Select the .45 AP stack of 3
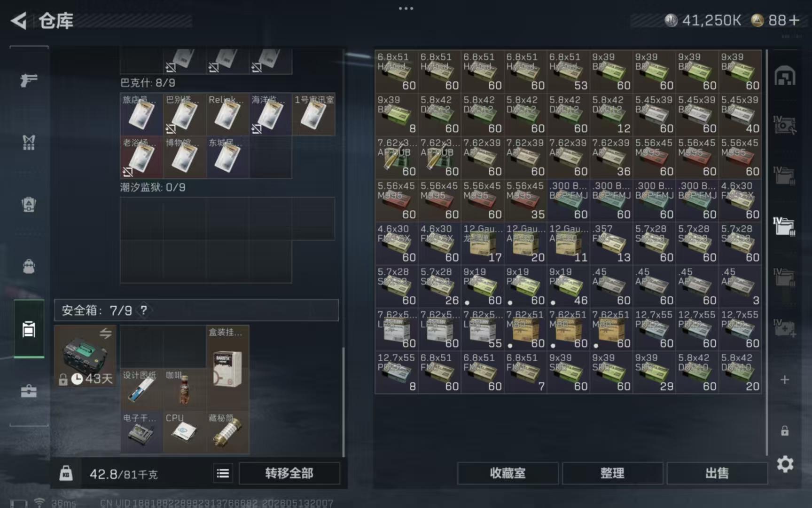 [740, 286]
